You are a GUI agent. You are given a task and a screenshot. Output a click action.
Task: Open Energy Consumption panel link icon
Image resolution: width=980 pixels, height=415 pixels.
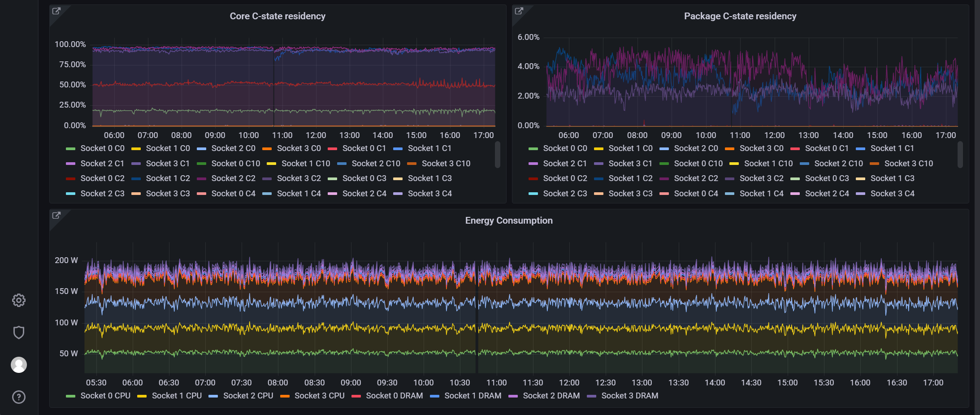(56, 216)
